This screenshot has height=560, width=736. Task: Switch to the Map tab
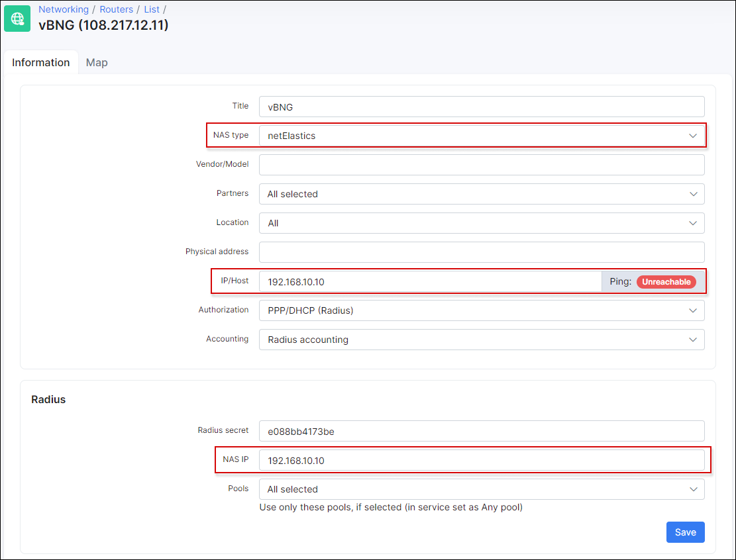[x=97, y=62]
